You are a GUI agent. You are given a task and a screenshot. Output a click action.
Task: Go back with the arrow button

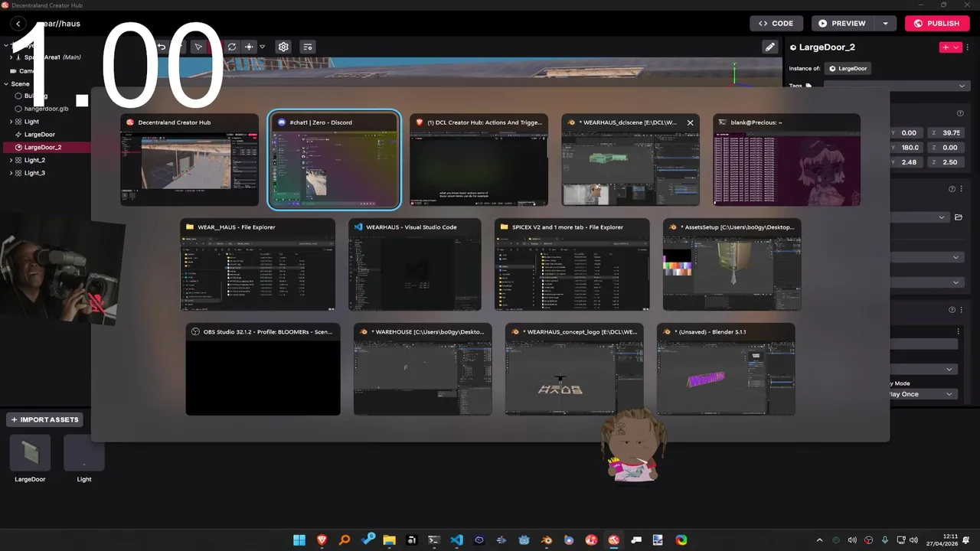18,24
